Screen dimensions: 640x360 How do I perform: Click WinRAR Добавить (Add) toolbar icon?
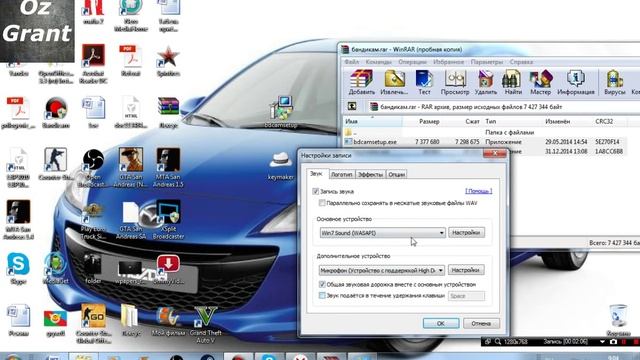point(362,82)
